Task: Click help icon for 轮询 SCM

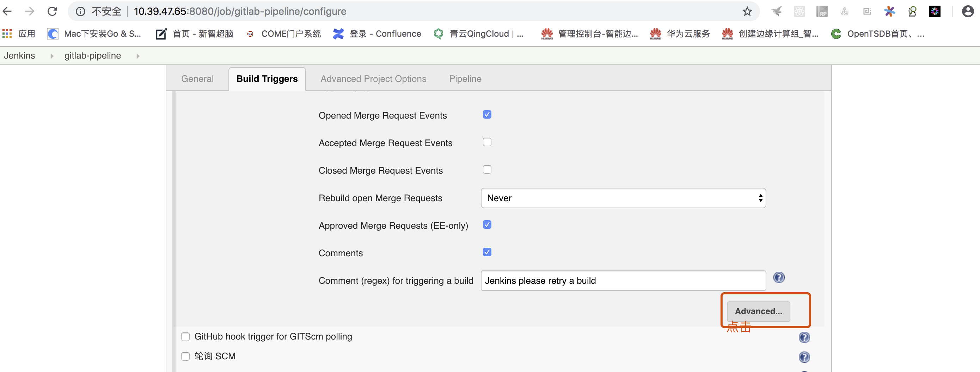Action: click(x=804, y=357)
